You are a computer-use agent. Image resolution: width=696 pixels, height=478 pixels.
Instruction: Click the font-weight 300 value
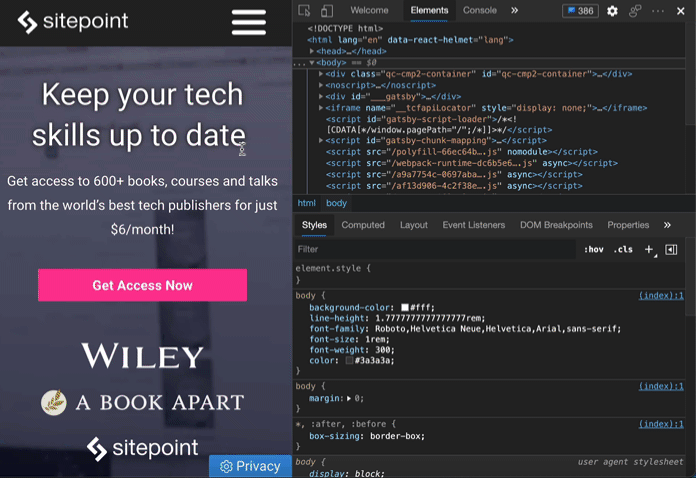coord(382,350)
